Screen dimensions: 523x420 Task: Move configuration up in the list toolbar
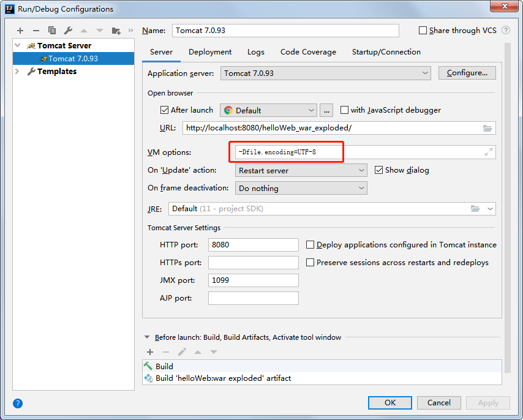[x=84, y=31]
